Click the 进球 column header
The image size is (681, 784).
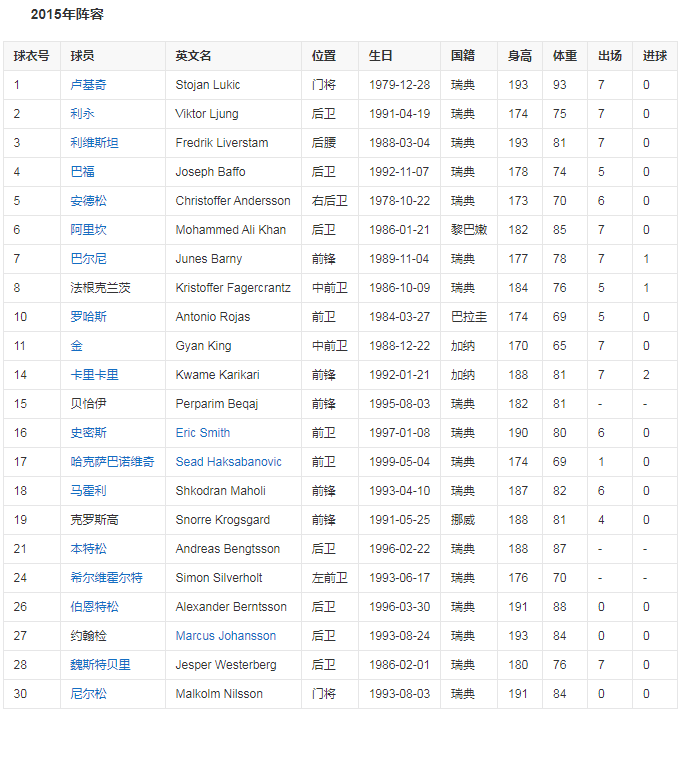tap(655, 56)
